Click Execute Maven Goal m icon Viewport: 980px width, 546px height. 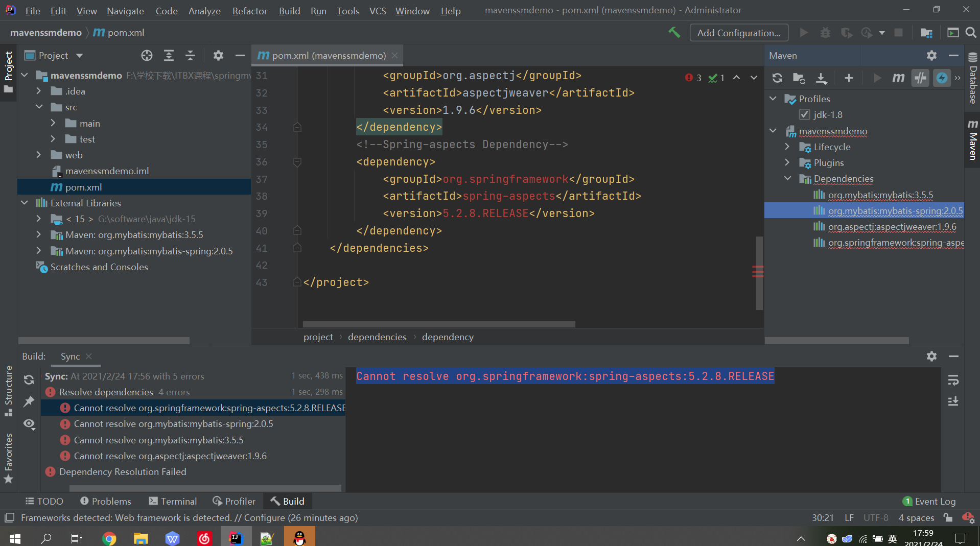[x=898, y=78]
